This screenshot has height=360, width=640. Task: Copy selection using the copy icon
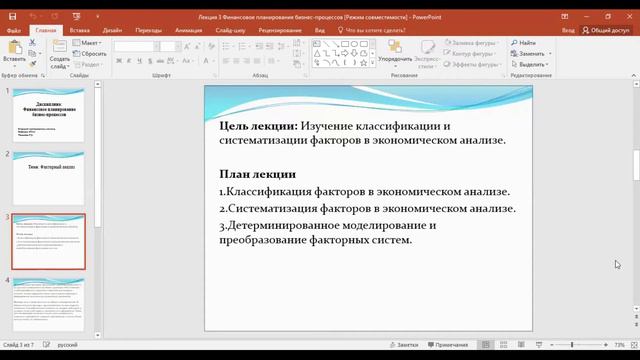[32, 53]
